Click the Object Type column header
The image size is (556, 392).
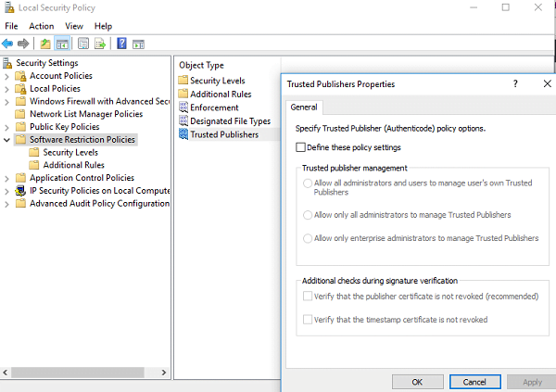point(201,65)
